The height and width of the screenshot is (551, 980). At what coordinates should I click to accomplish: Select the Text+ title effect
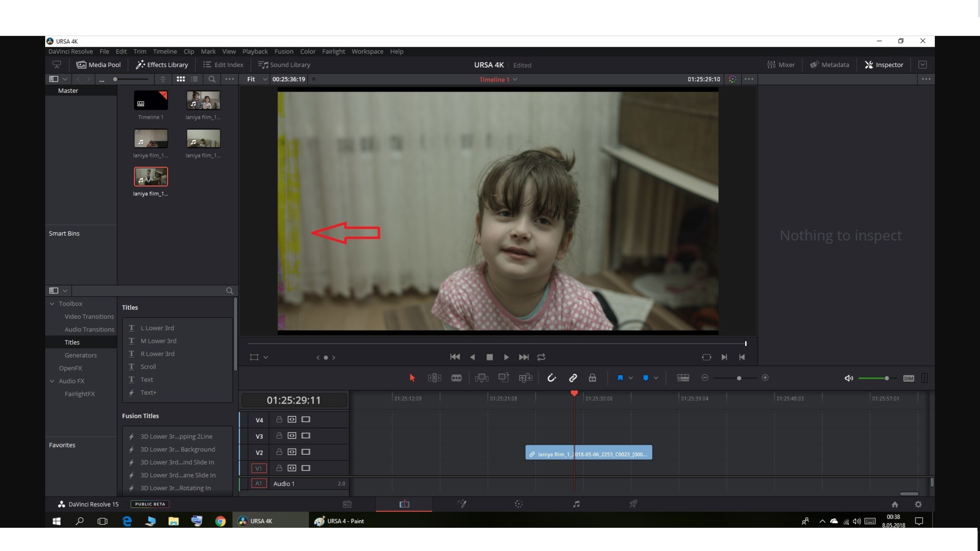tap(148, 392)
